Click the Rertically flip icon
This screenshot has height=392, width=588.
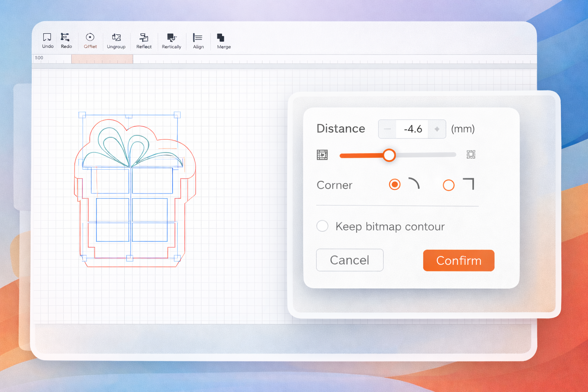pyautogui.click(x=171, y=38)
